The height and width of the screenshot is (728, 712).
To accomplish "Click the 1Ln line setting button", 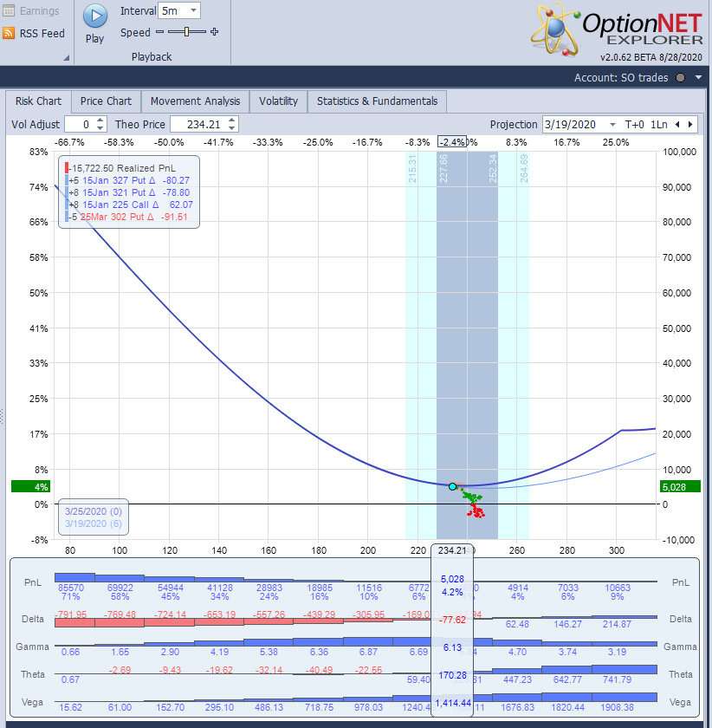I will coord(658,125).
